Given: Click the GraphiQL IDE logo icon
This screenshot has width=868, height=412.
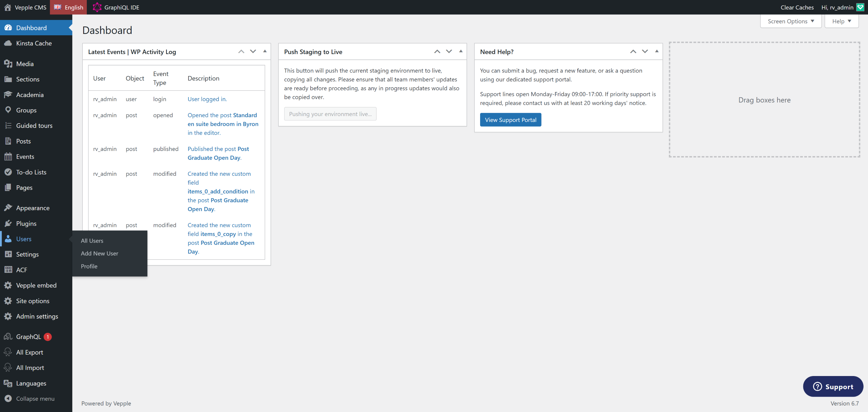Looking at the screenshot, I should (97, 7).
